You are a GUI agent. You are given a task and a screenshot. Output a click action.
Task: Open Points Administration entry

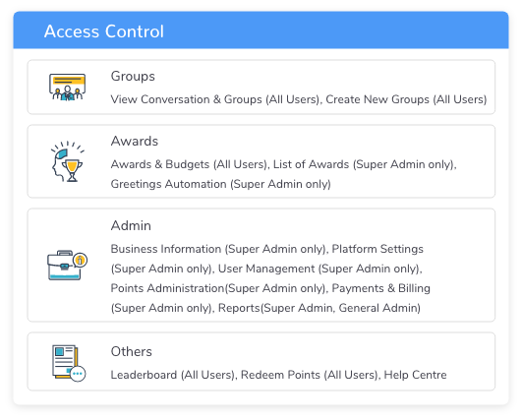pyautogui.click(x=167, y=288)
